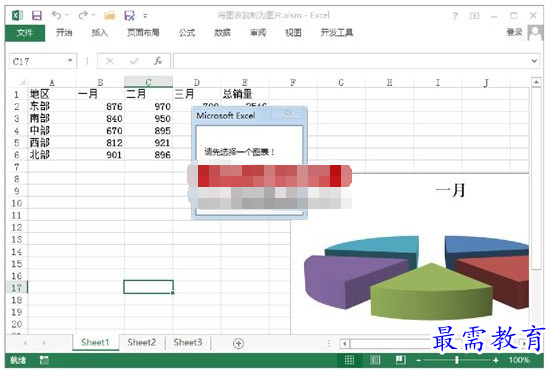Click the zoom out minus button
554x370 pixels.
419,360
